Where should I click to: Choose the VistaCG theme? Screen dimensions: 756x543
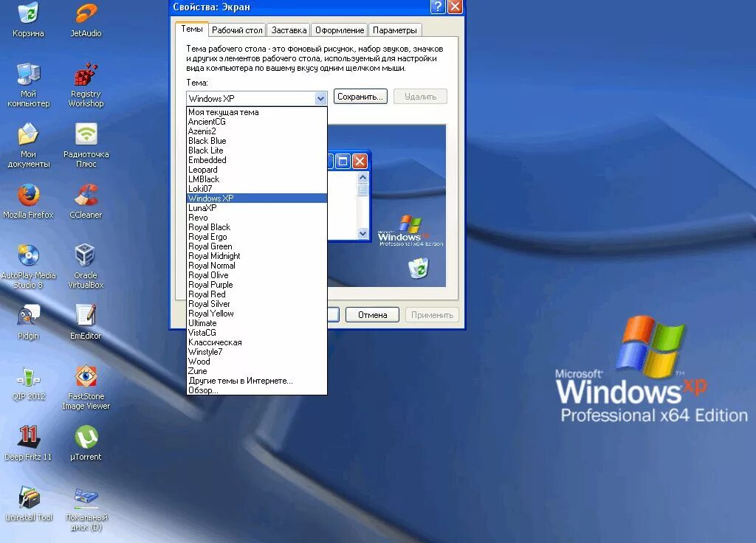click(x=256, y=333)
